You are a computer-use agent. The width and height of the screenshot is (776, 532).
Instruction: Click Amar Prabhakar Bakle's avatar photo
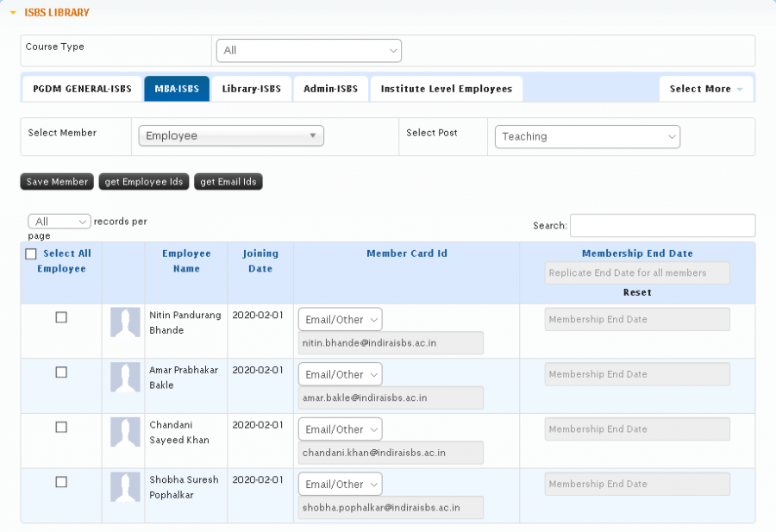point(125,377)
